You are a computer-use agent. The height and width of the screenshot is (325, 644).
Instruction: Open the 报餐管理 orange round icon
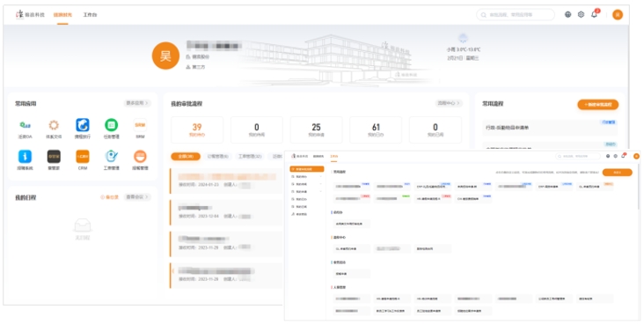(140, 157)
